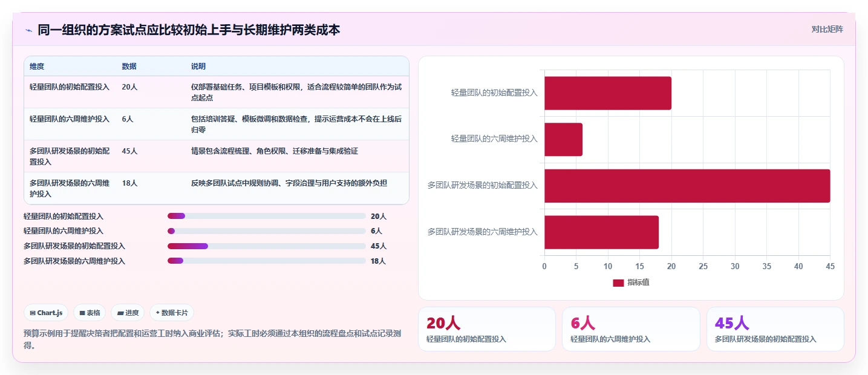The image size is (868, 375).
Task: Click the 45人 data card
Action: point(775,329)
